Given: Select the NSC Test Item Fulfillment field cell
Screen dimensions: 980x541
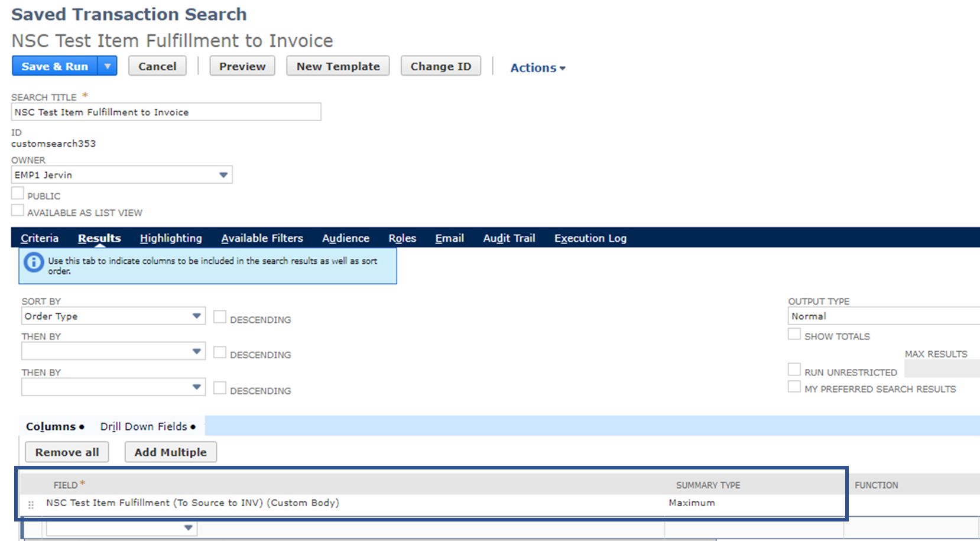Looking at the screenshot, I should coord(193,503).
